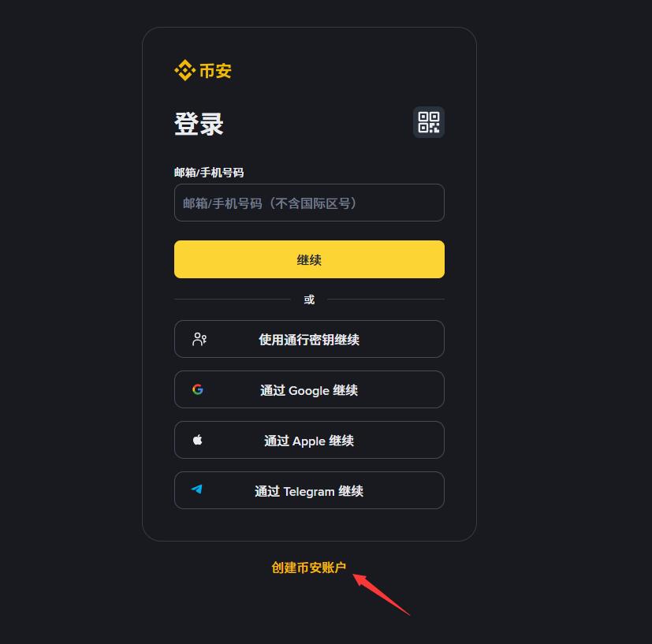This screenshot has width=652, height=644.
Task: Focus the 邮箱/手机号码 input field
Action: (x=309, y=203)
